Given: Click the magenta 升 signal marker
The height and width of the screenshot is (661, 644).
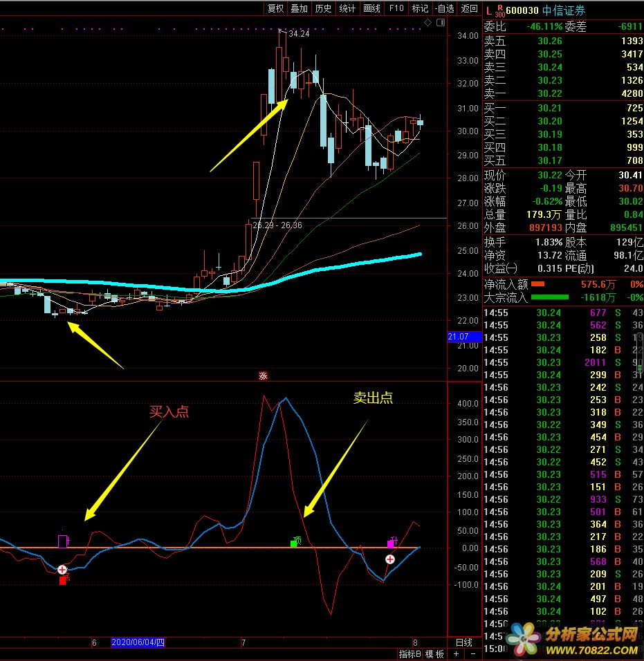Looking at the screenshot, I should tap(392, 543).
